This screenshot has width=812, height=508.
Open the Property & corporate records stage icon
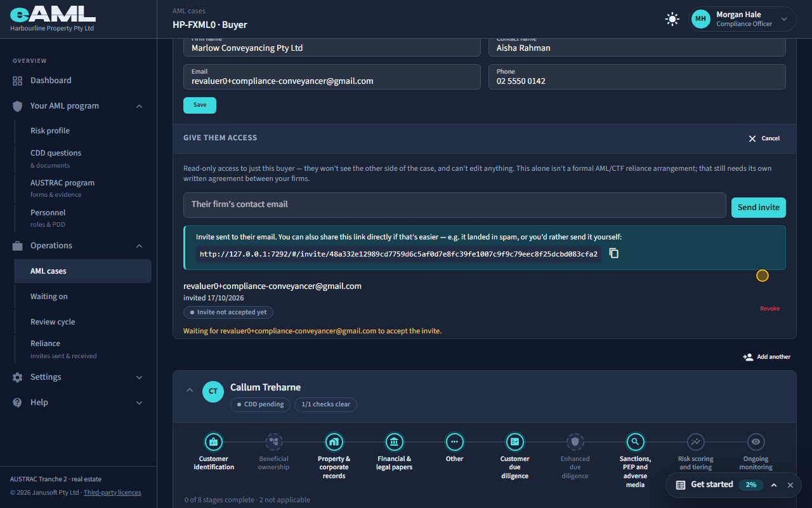pos(334,441)
